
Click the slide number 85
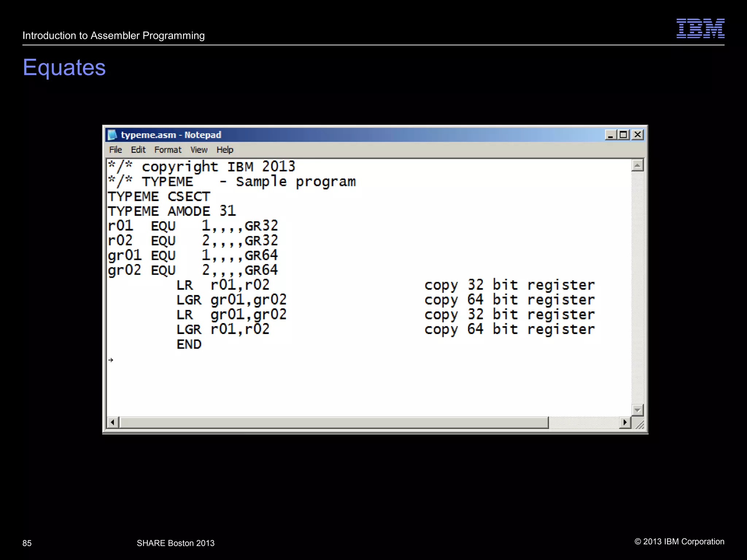point(27,543)
